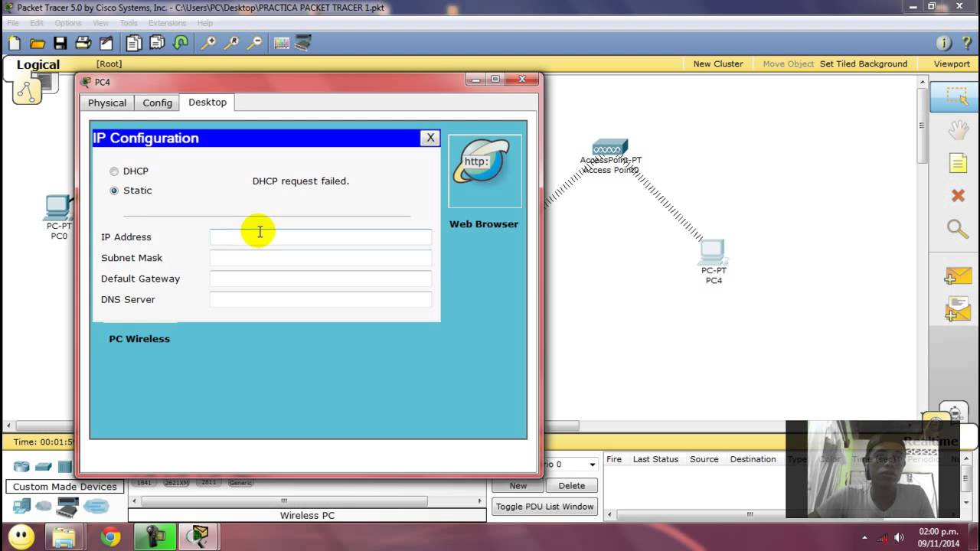980x551 pixels.
Task: Click the [Root] label in logical bar
Action: 109,64
